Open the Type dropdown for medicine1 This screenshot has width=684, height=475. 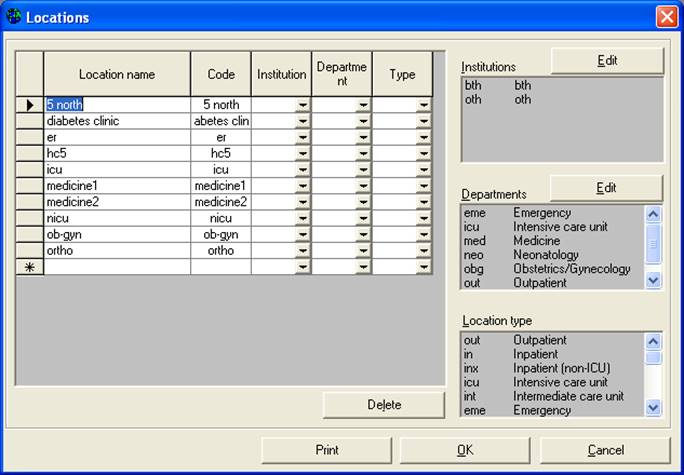[x=423, y=186]
